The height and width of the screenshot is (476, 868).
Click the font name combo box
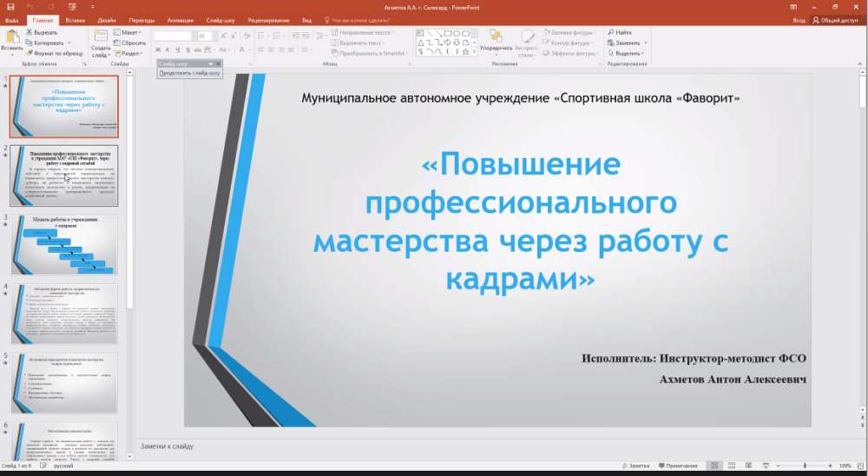click(x=174, y=36)
